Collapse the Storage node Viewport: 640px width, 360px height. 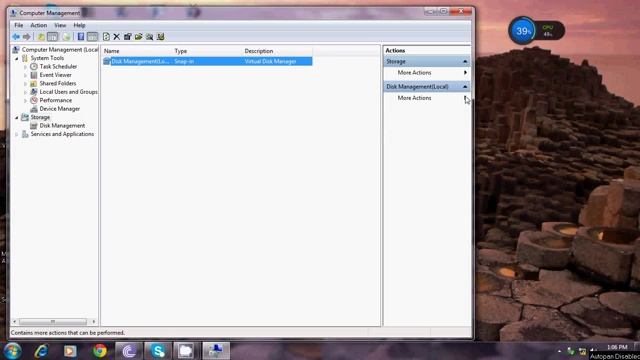(17, 118)
